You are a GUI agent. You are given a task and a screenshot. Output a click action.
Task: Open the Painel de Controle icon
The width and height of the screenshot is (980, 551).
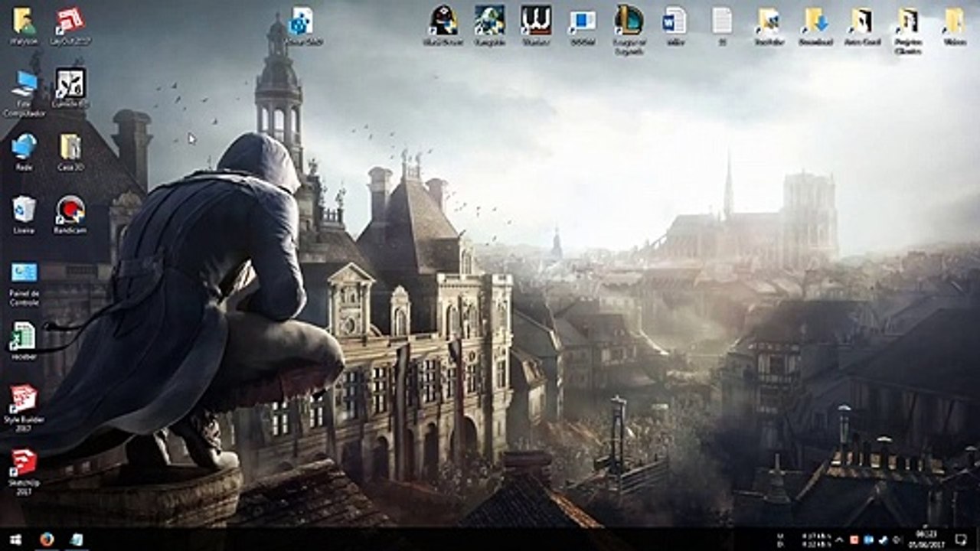[24, 282]
